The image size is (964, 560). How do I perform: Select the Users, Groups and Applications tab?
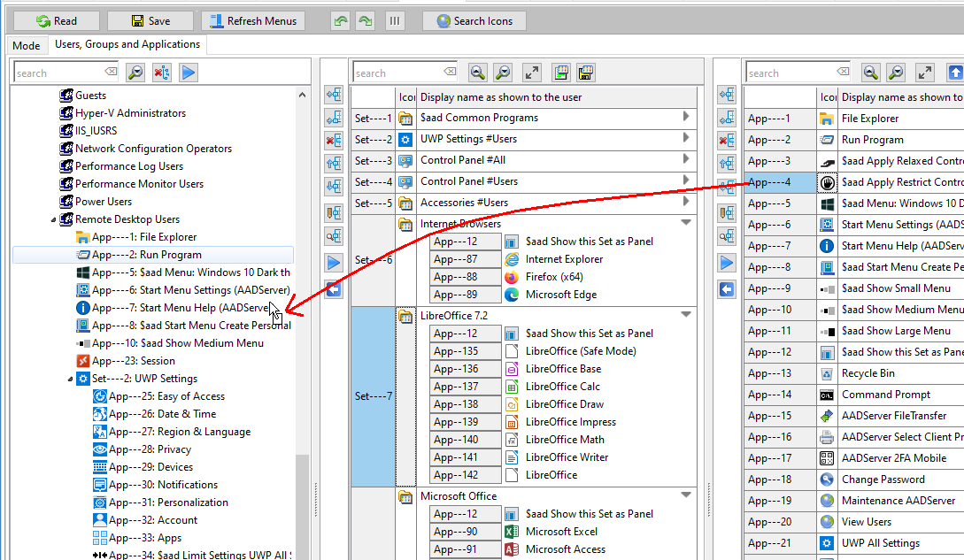(127, 44)
